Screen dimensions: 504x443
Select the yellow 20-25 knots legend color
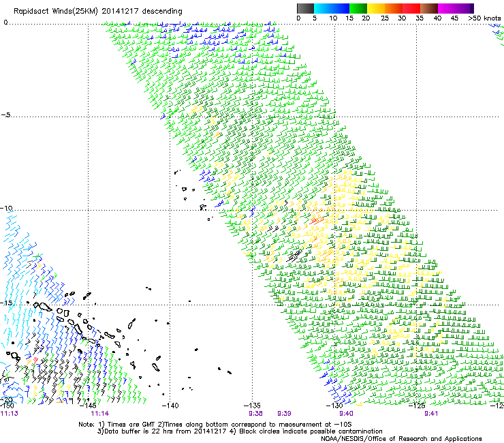(x=376, y=8)
